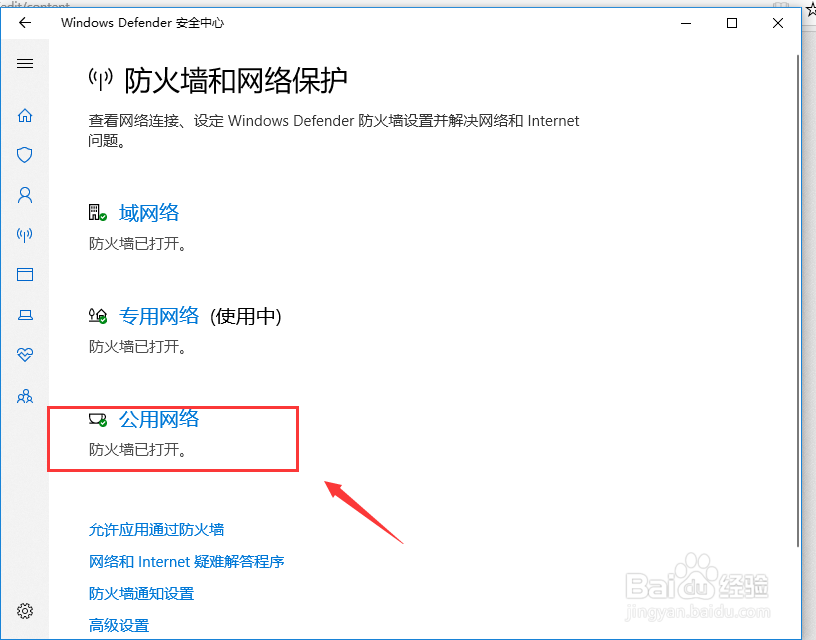Click 防火墙已打开 status under 域网络
Viewport: 816px width, 640px height.
137,244
